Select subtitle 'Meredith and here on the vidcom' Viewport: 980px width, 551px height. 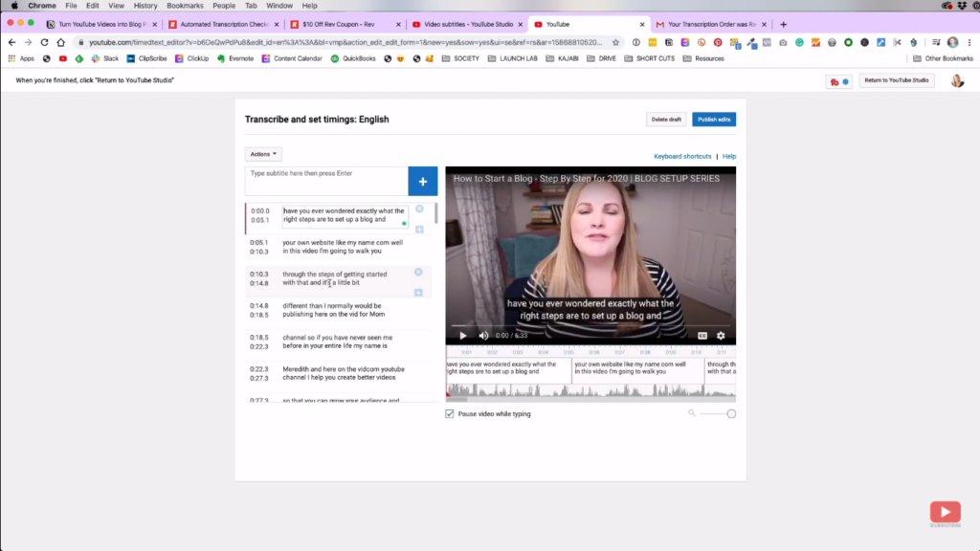pos(344,374)
